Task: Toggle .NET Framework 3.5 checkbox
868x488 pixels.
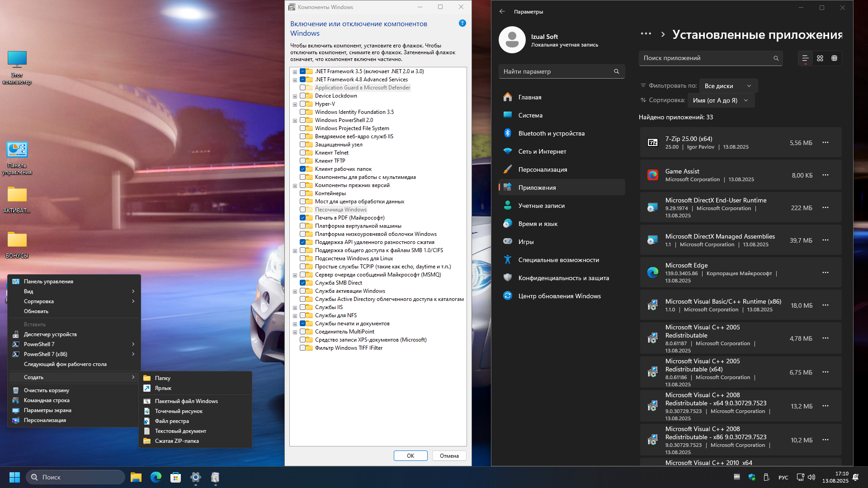Action: 302,71
